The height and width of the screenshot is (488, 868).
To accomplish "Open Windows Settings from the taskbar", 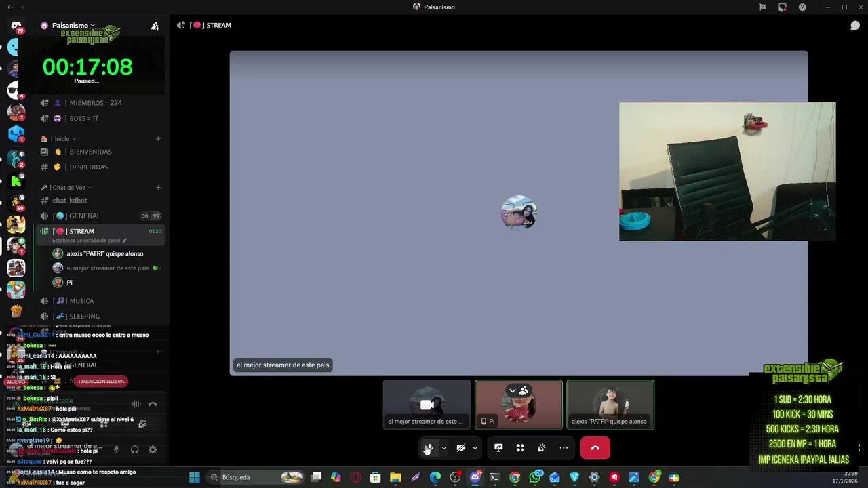I will coord(595,477).
